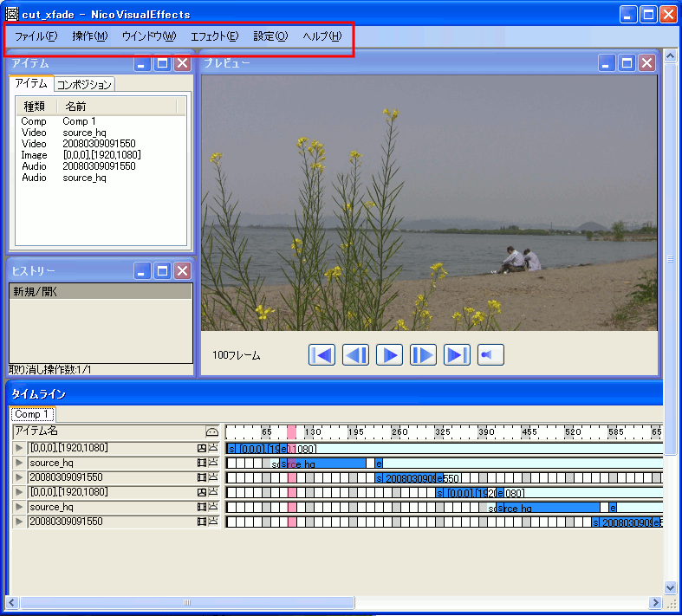
Task: Click the timeline horizontal scrollbar thumb
Action: click(x=187, y=602)
